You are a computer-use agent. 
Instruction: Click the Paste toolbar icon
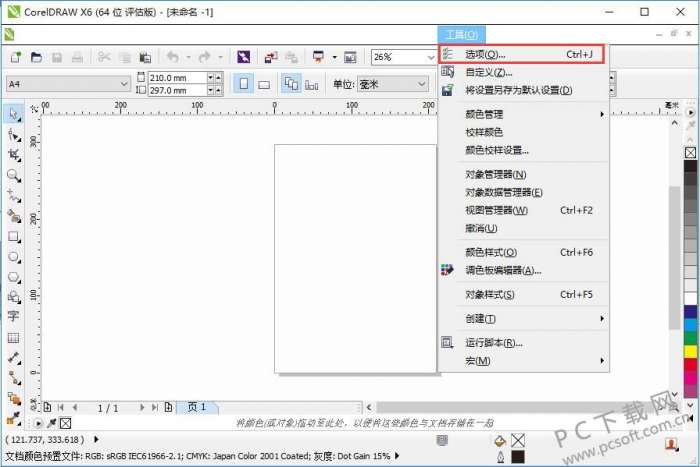[145, 57]
